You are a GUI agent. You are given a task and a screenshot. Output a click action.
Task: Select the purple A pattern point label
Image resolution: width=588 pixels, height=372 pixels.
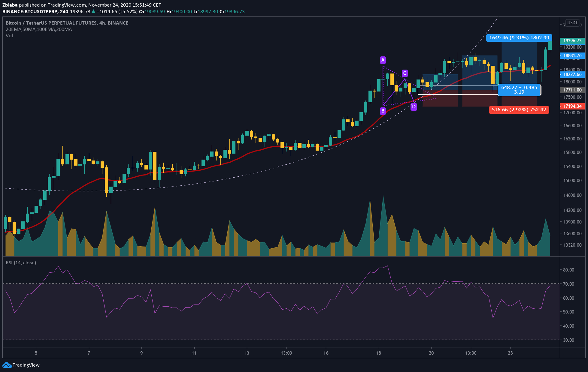383,60
